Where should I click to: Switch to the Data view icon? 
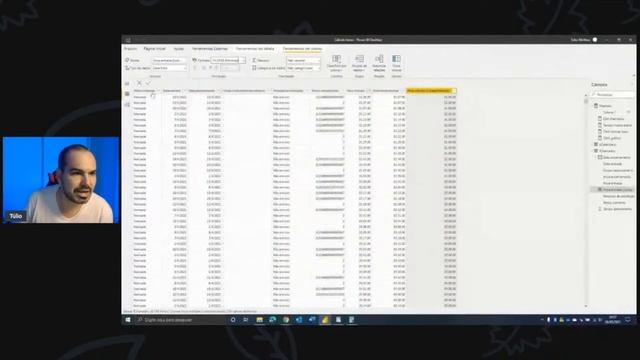point(127,94)
